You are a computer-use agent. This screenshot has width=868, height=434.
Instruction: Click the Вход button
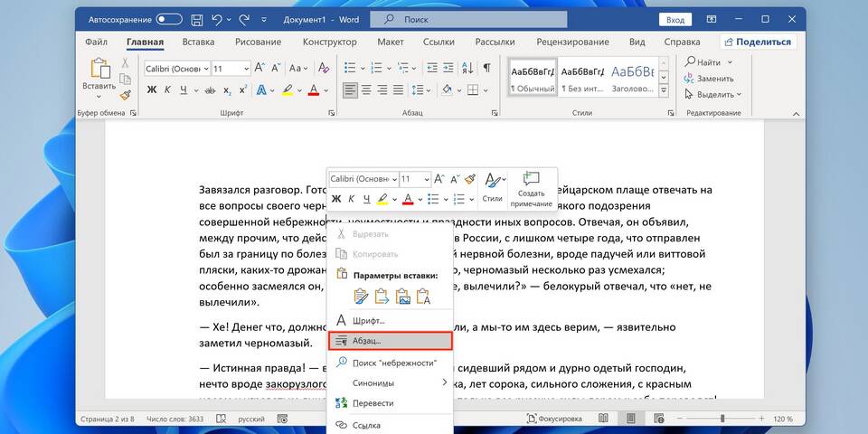(x=675, y=19)
